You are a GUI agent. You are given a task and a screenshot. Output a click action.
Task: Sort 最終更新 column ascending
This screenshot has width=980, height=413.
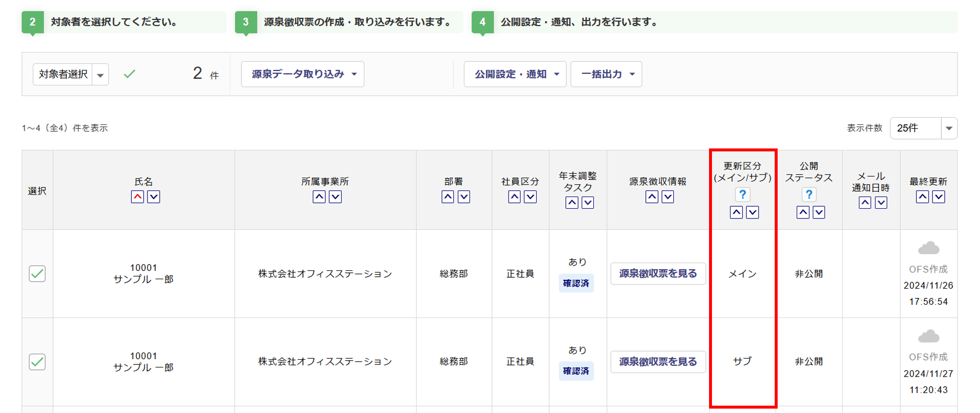922,197
